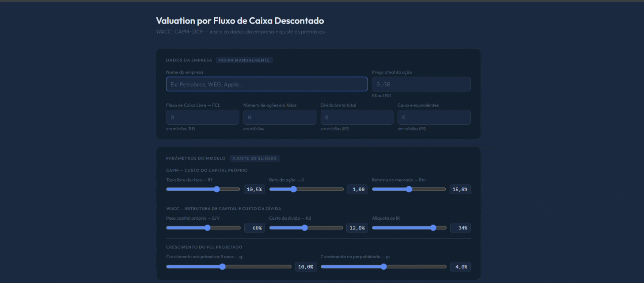This screenshot has width=644, height=283.
Task: Click the 10,5% risk-free rate value box
Action: click(x=254, y=189)
